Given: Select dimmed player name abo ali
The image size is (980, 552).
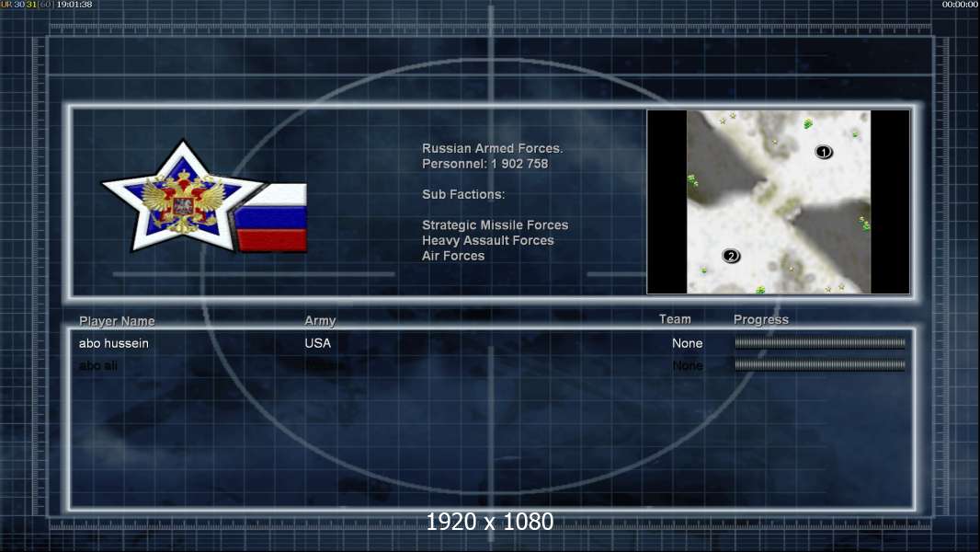Looking at the screenshot, I should pyautogui.click(x=98, y=366).
